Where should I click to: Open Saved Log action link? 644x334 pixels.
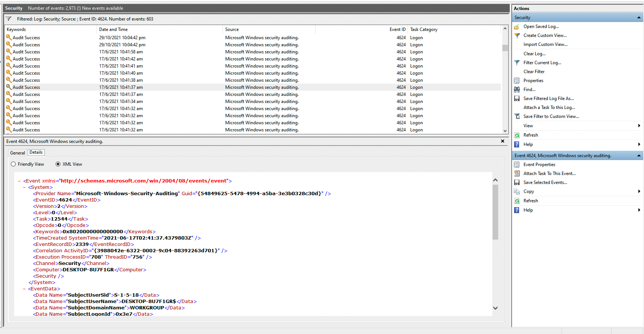(541, 26)
